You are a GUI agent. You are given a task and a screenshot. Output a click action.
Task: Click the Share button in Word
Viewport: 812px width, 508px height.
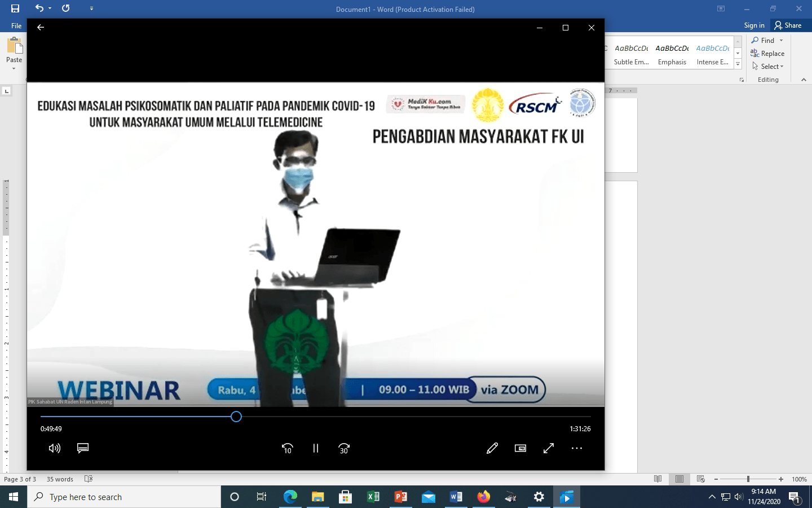[789, 25]
